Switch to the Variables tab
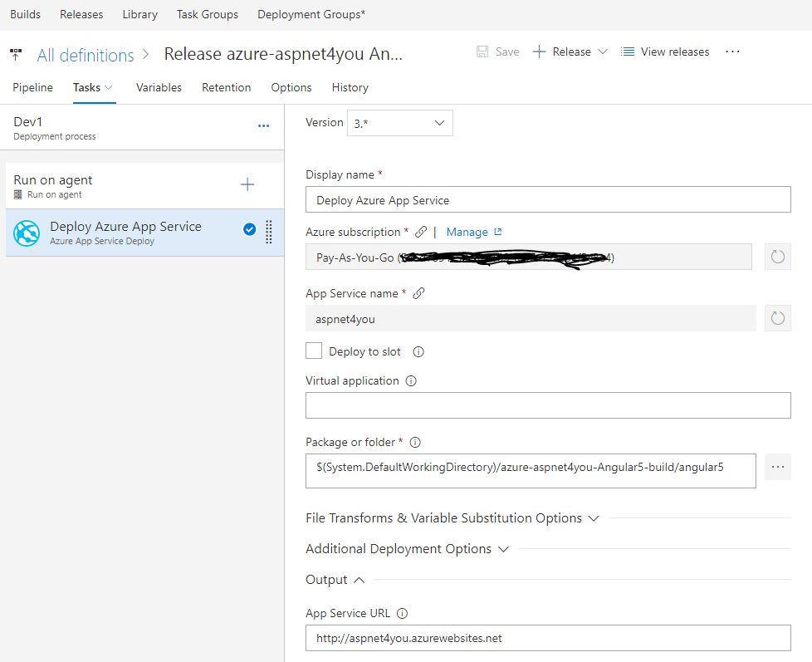Image resolution: width=812 pixels, height=662 pixels. point(159,87)
